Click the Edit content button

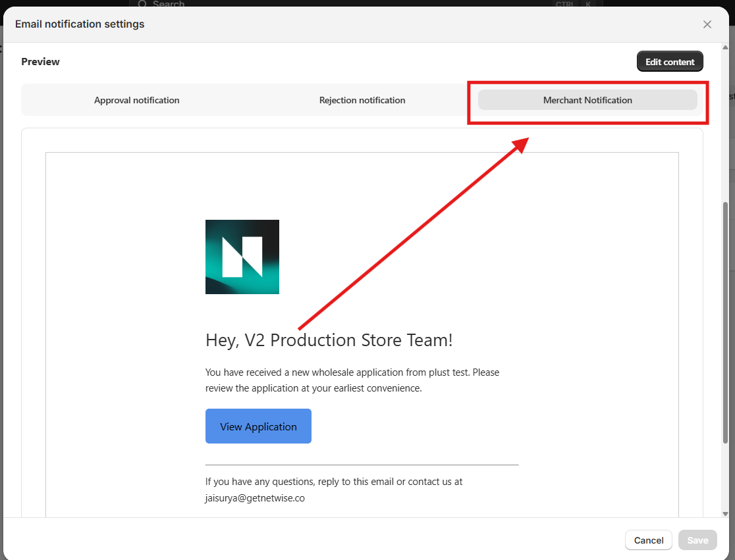[669, 61]
